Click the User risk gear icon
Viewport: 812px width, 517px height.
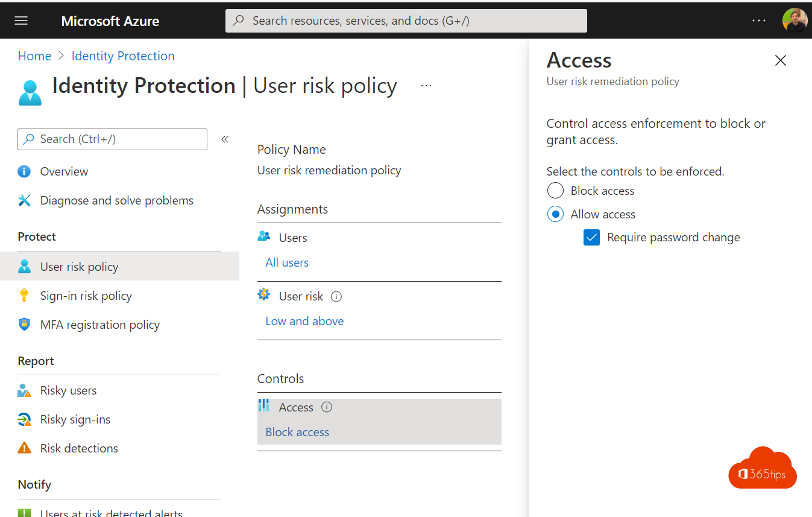point(263,294)
